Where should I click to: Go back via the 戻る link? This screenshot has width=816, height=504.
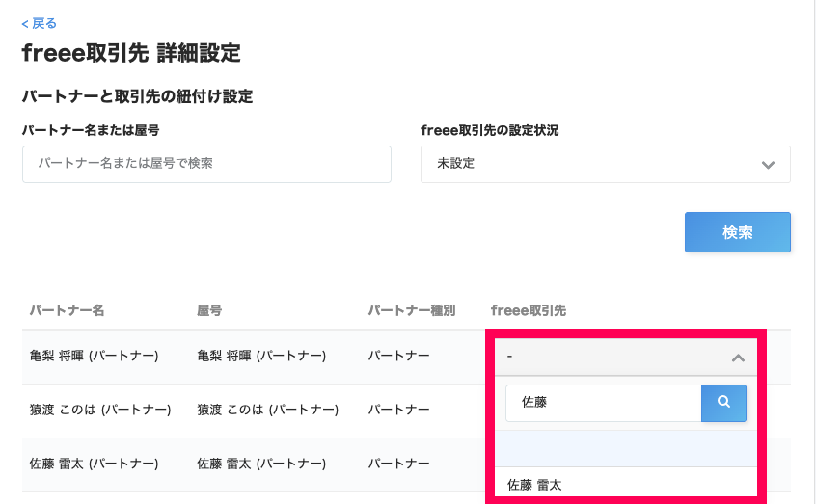click(x=39, y=23)
